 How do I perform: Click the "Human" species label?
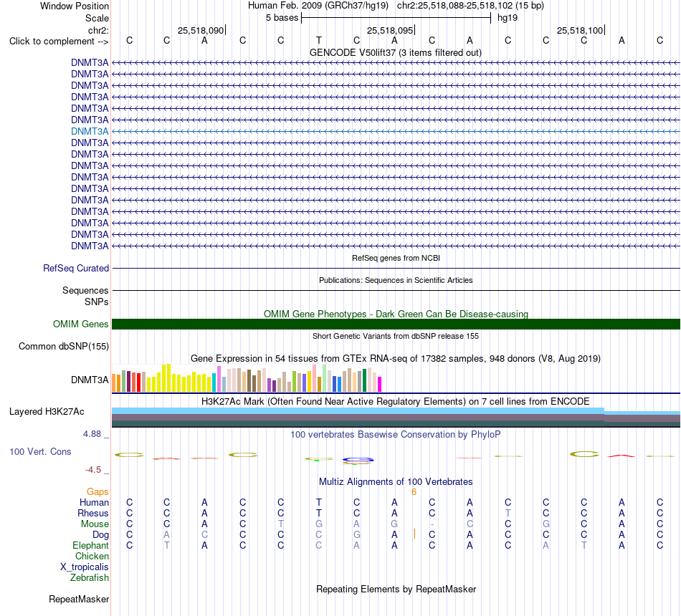94,502
